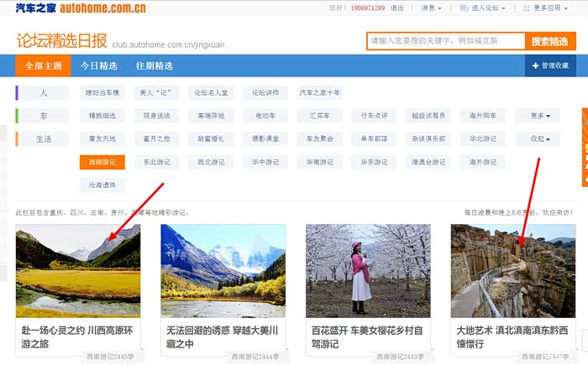The height and width of the screenshot is (365, 588).
Task: Focus the keyword search input field
Action: pyautogui.click(x=446, y=41)
